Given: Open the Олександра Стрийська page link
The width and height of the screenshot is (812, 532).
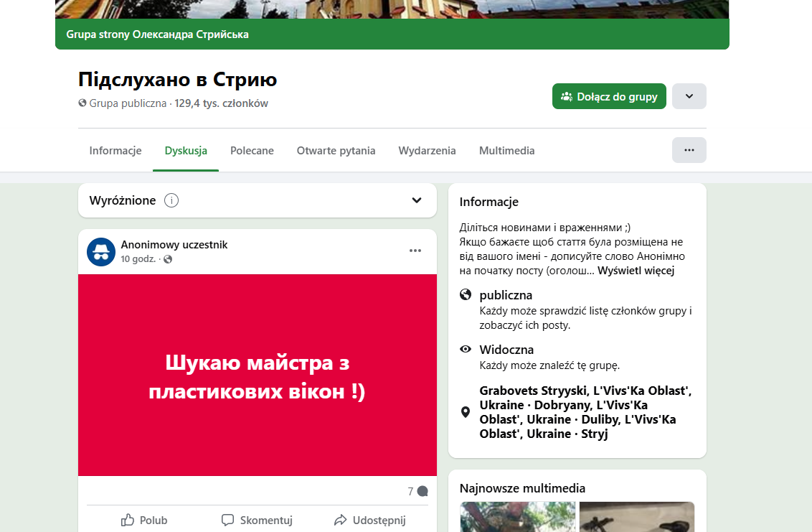Looking at the screenshot, I should pos(191,34).
